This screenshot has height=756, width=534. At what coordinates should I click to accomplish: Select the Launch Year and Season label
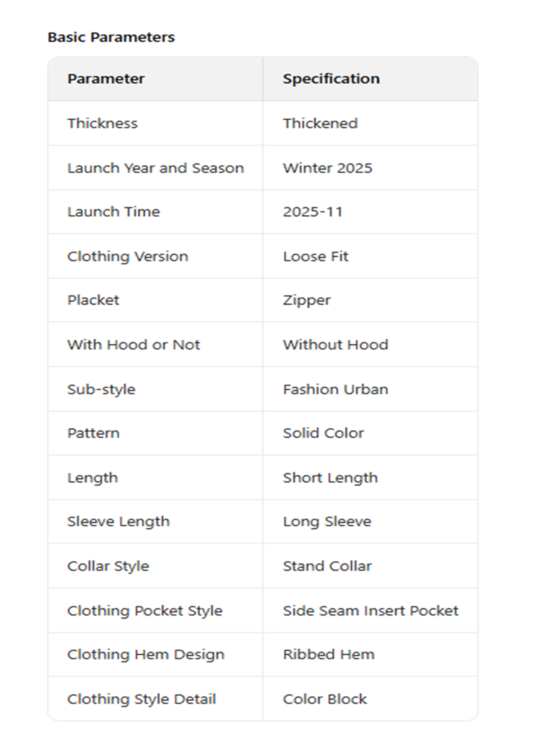(x=155, y=168)
